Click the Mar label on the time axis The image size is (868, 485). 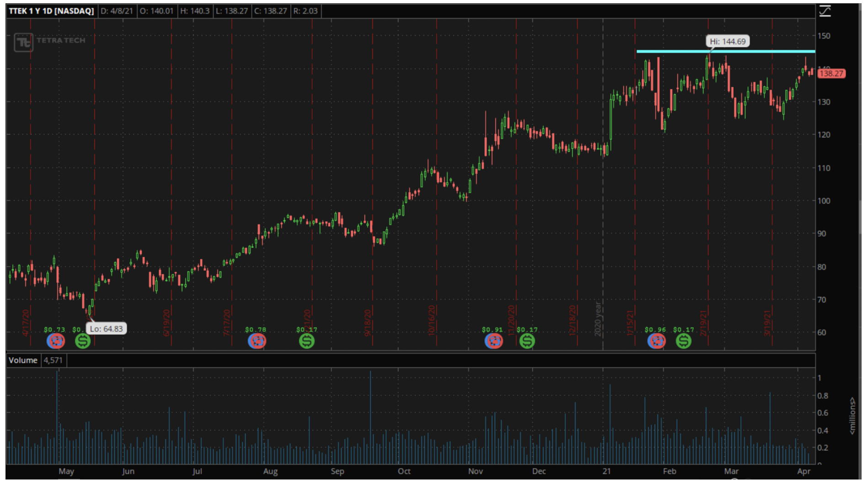pos(731,471)
